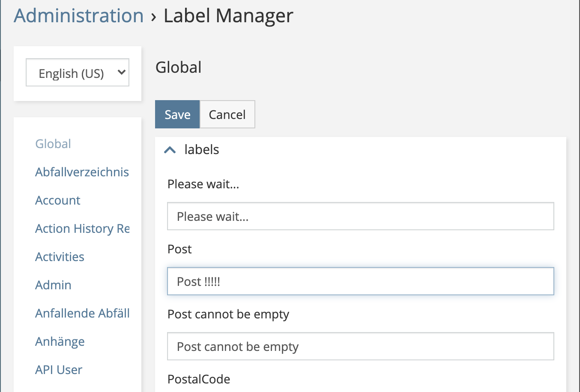Save the label changes
Screen dimensions: 580x392
(x=177, y=114)
